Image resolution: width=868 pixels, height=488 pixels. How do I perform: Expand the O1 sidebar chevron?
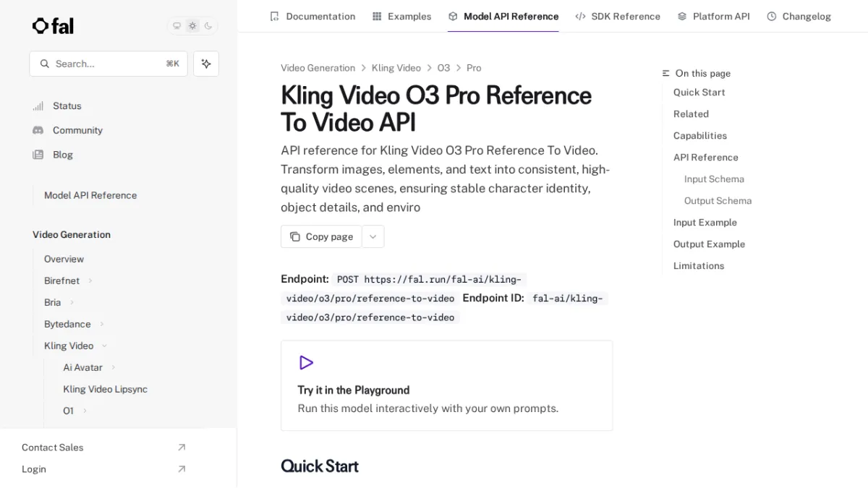(85, 411)
